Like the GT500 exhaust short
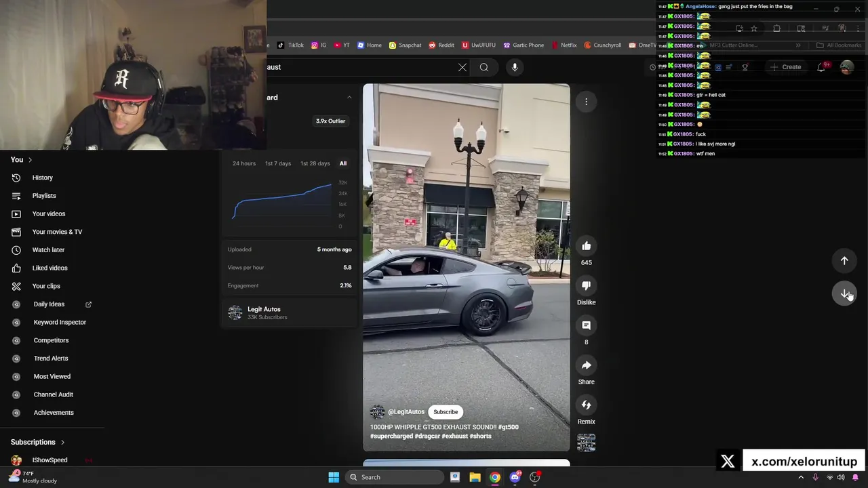 [586, 246]
